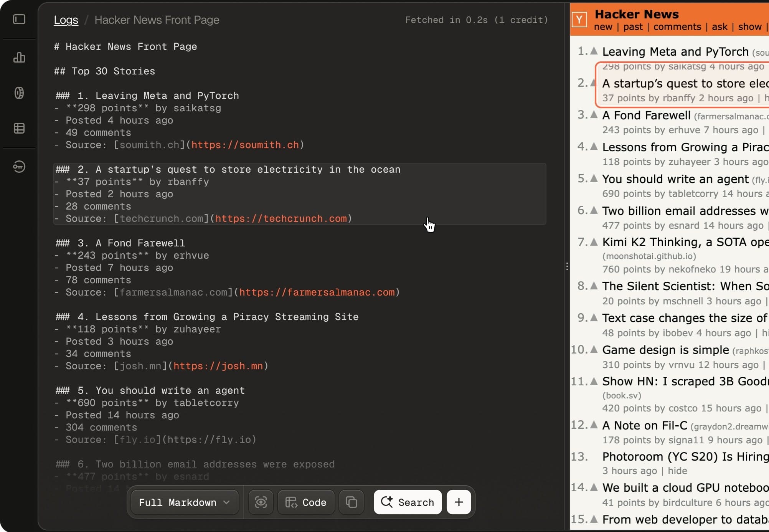Click the copy icon in the bottom toolbar
This screenshot has width=769, height=532.
pyautogui.click(x=351, y=502)
